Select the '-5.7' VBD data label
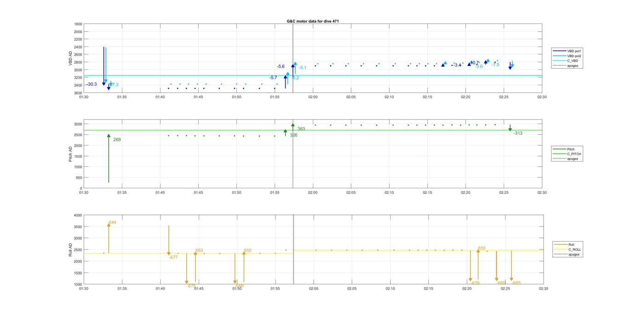The height and width of the screenshot is (319, 644). (273, 78)
